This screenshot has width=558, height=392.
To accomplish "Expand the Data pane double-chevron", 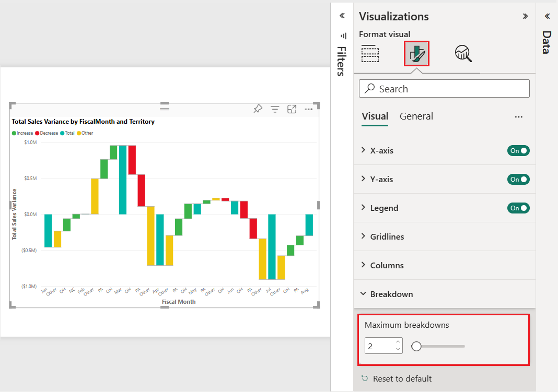I will [548, 16].
